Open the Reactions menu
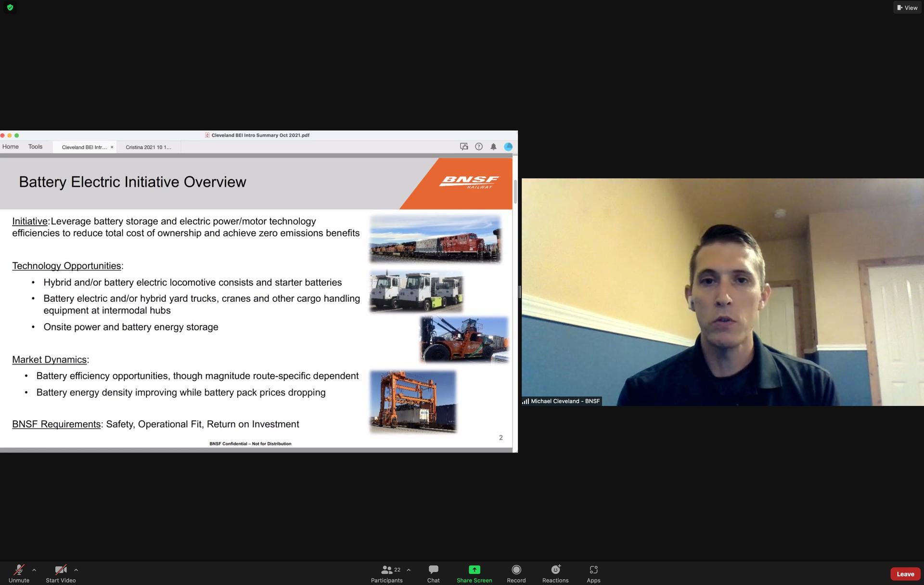Viewport: 924px width, 585px height. click(555, 573)
